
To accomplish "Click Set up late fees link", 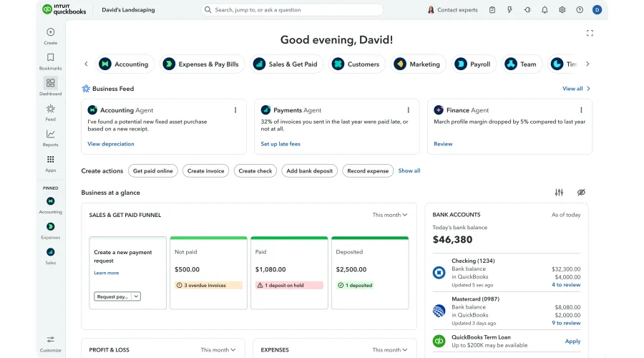I will (280, 144).
